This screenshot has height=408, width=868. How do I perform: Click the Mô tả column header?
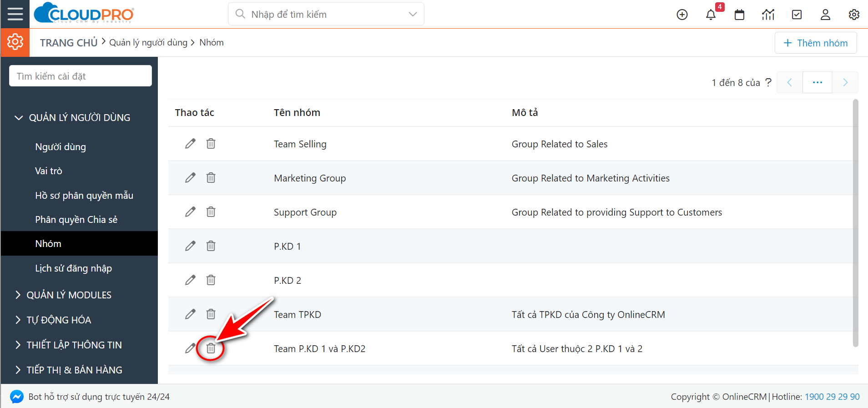[x=525, y=113]
